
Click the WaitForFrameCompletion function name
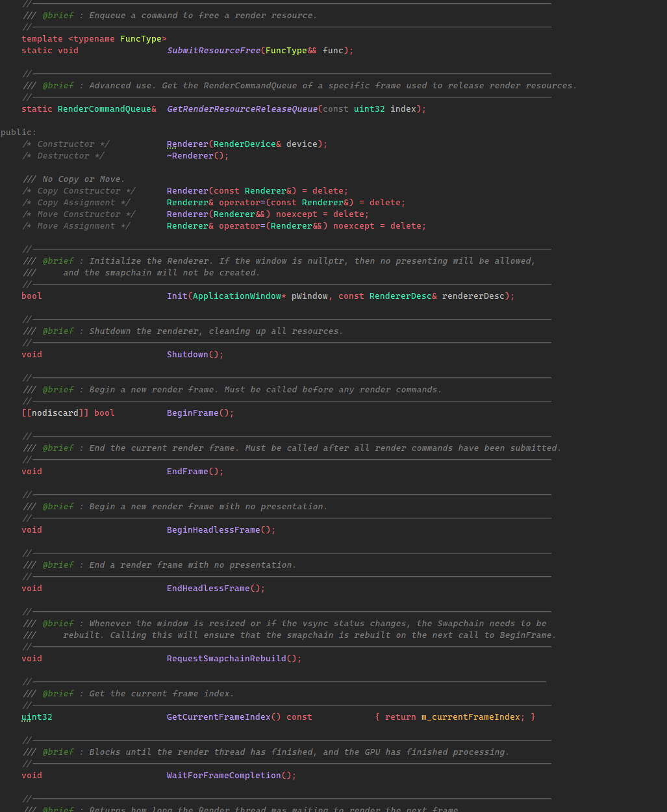tap(223, 776)
